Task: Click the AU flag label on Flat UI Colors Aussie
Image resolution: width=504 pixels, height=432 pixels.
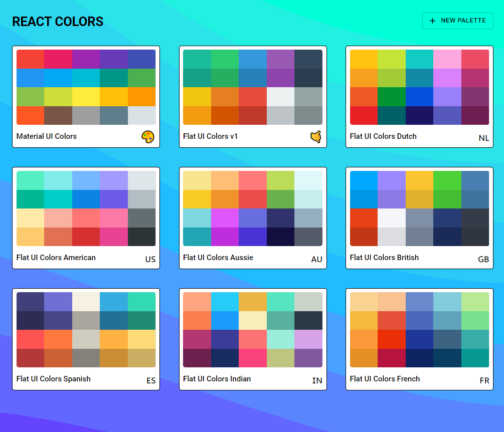Action: click(316, 260)
